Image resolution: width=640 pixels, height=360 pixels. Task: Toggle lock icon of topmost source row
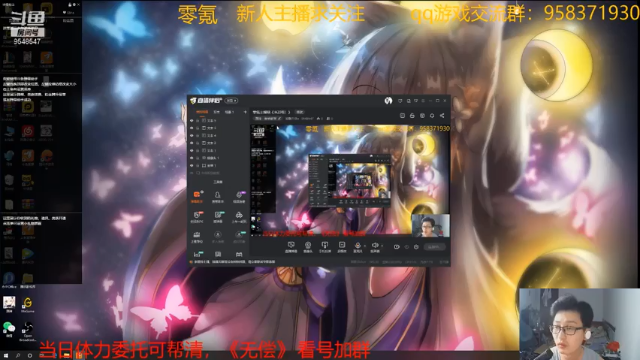tap(198, 120)
